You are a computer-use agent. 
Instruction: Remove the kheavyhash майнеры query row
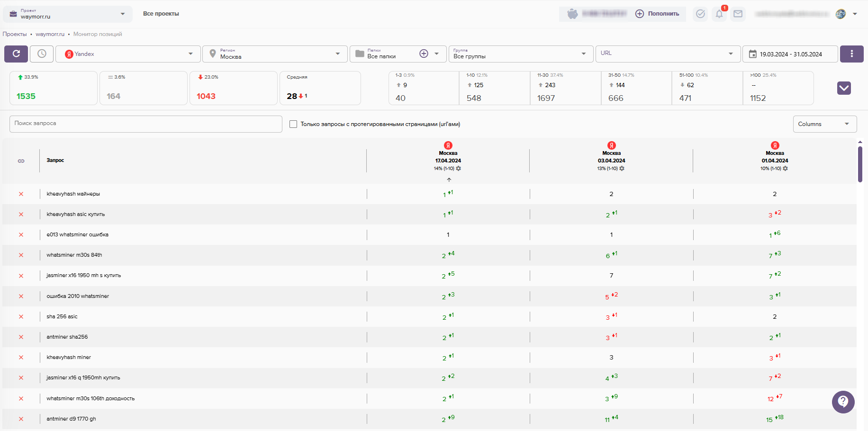click(x=21, y=194)
